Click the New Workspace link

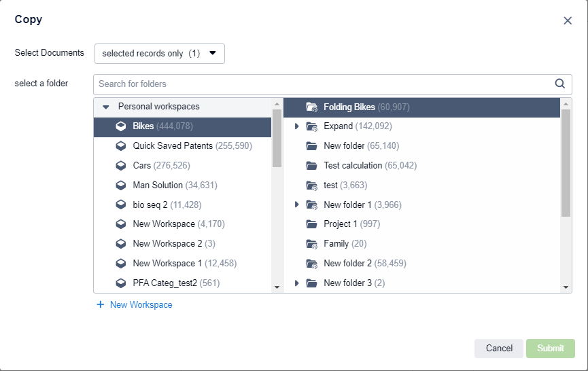pos(141,305)
